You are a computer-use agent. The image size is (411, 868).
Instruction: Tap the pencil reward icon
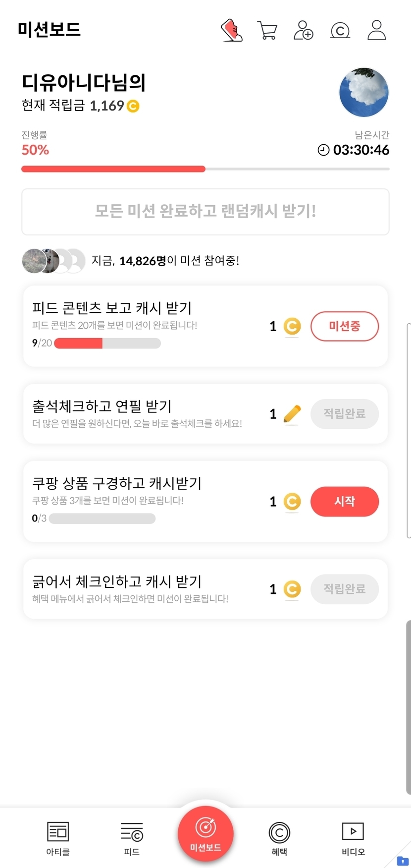292,414
